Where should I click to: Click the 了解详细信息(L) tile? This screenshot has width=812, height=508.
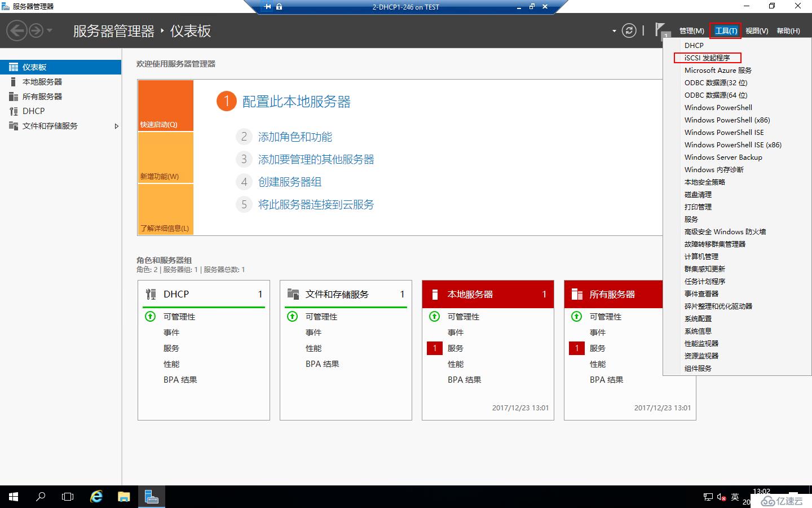coord(166,209)
